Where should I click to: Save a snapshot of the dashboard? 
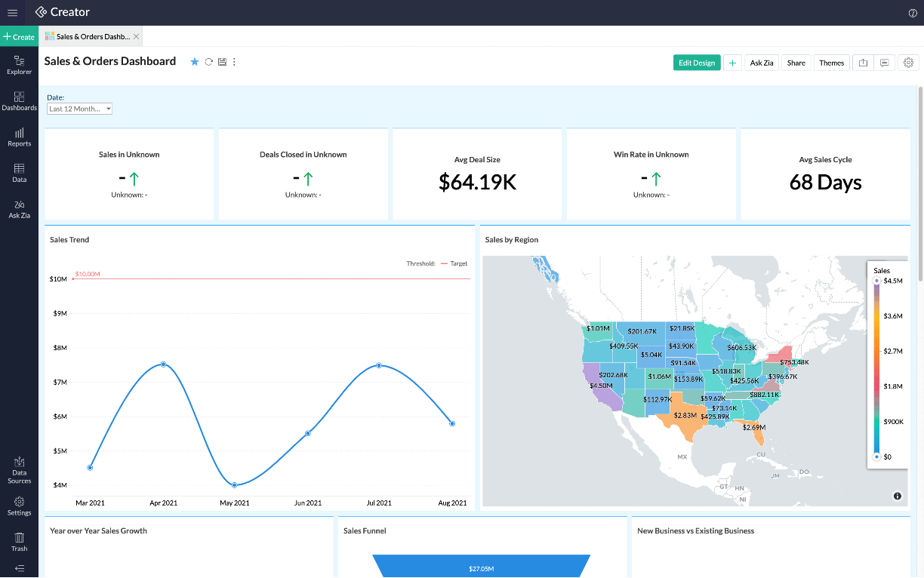[x=222, y=62]
